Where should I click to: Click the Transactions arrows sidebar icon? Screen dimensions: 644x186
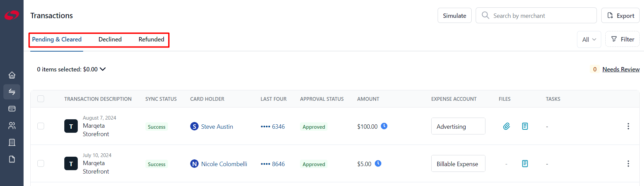pyautogui.click(x=12, y=92)
